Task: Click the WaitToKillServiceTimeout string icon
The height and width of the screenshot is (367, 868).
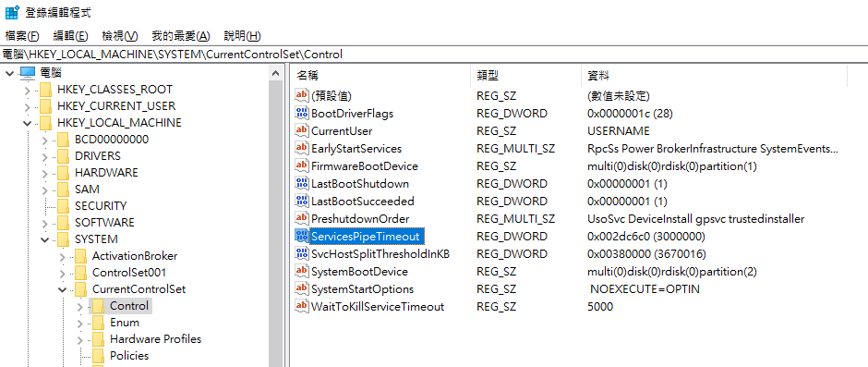Action: coord(302,306)
